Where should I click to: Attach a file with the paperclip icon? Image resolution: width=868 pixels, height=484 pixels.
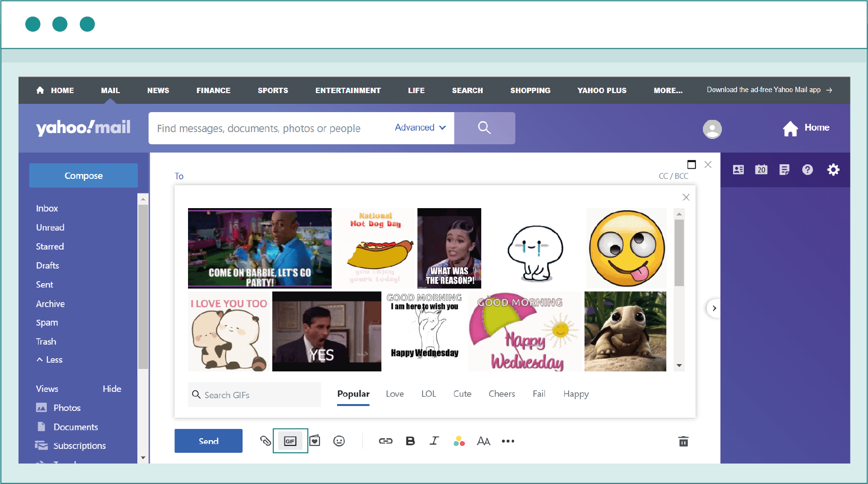click(265, 441)
